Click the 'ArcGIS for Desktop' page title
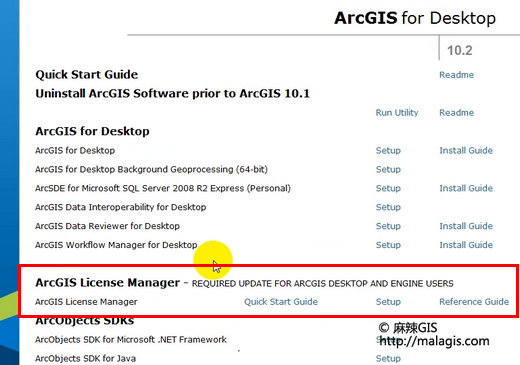This screenshot has height=365, width=520. tap(415, 18)
